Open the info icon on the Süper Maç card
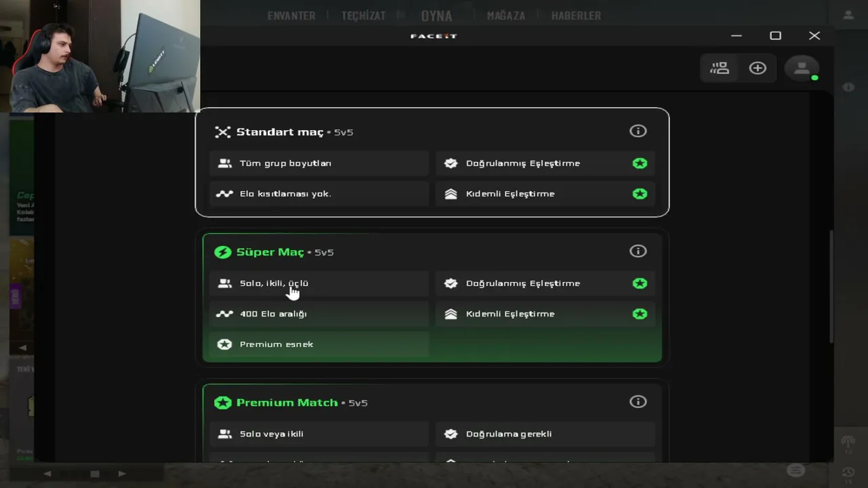This screenshot has width=868, height=488. click(x=638, y=251)
